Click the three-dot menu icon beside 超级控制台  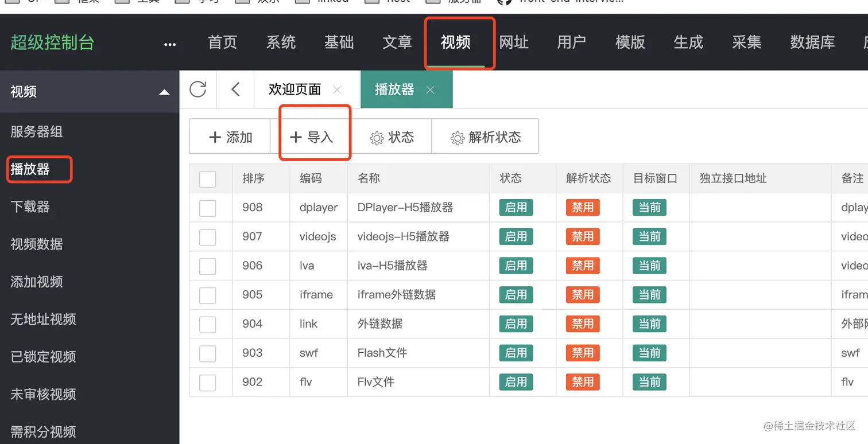(x=170, y=44)
